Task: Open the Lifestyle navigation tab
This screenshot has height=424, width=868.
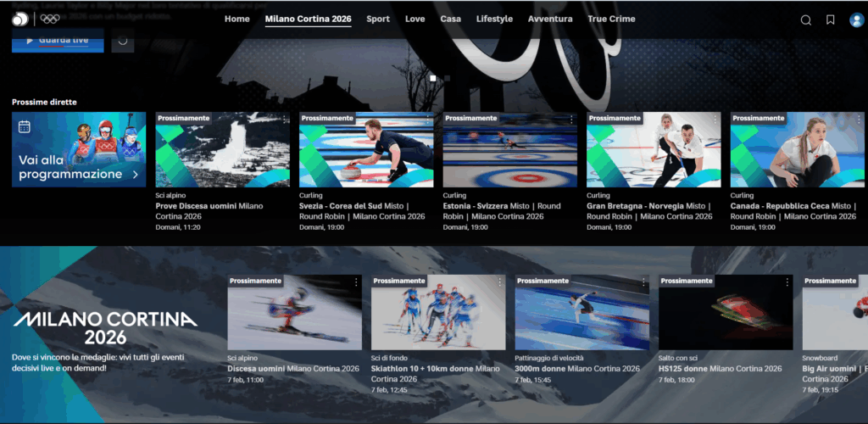Action: tap(494, 19)
